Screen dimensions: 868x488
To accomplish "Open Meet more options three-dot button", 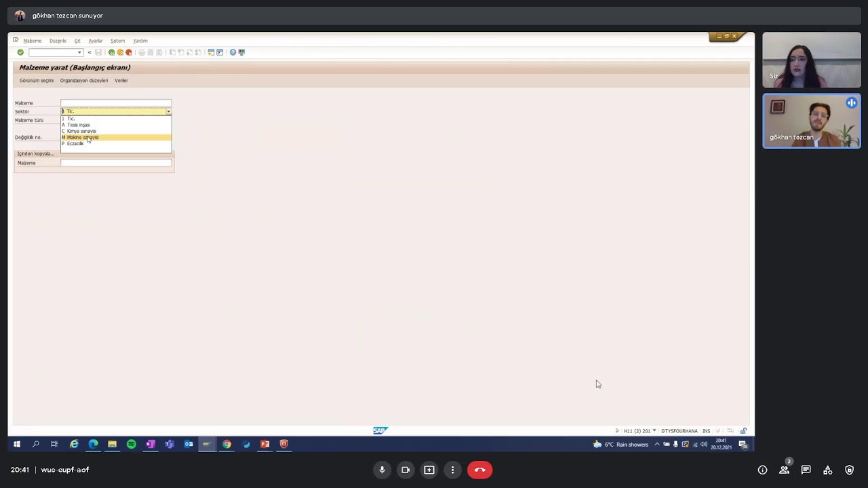I will click(x=452, y=470).
